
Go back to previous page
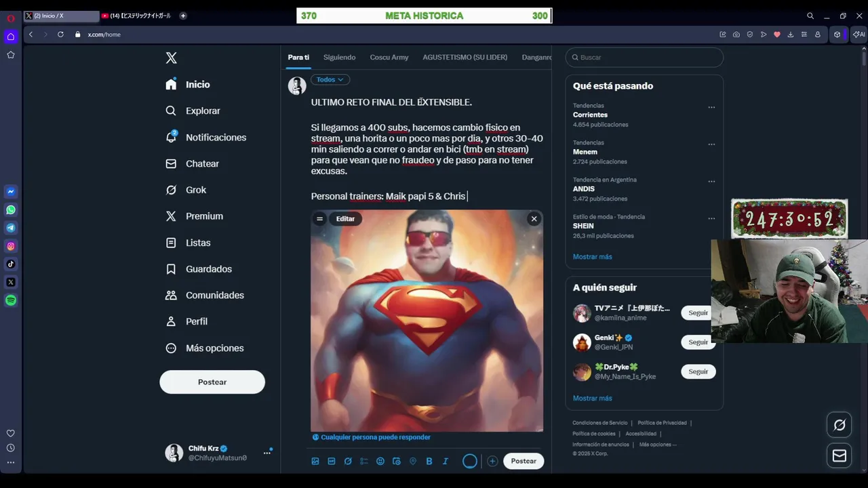[31, 34]
